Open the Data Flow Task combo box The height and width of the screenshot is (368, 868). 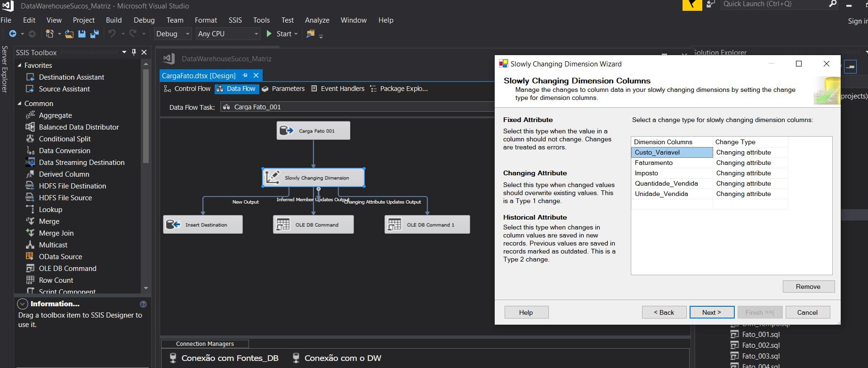(x=358, y=107)
